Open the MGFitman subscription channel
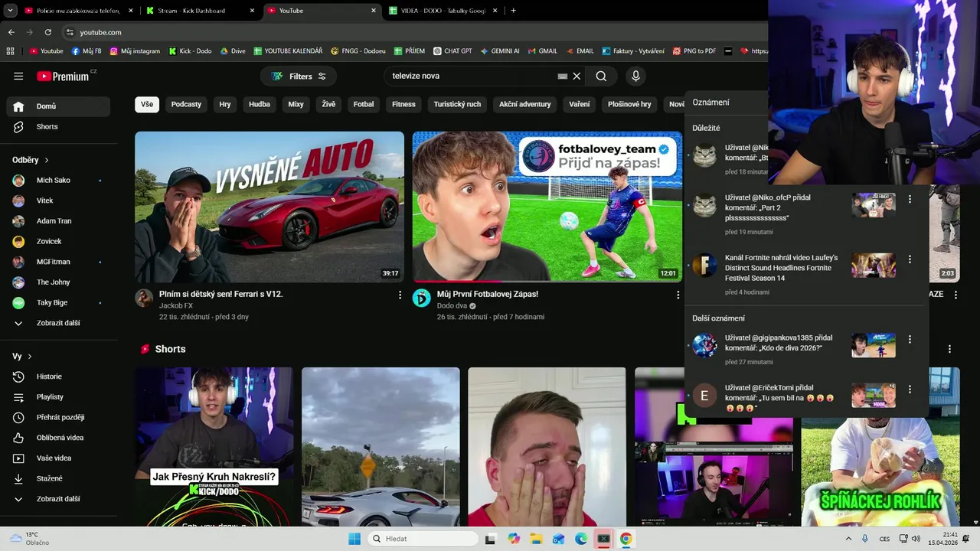Screen dimensions: 980x551 (x=58, y=262)
